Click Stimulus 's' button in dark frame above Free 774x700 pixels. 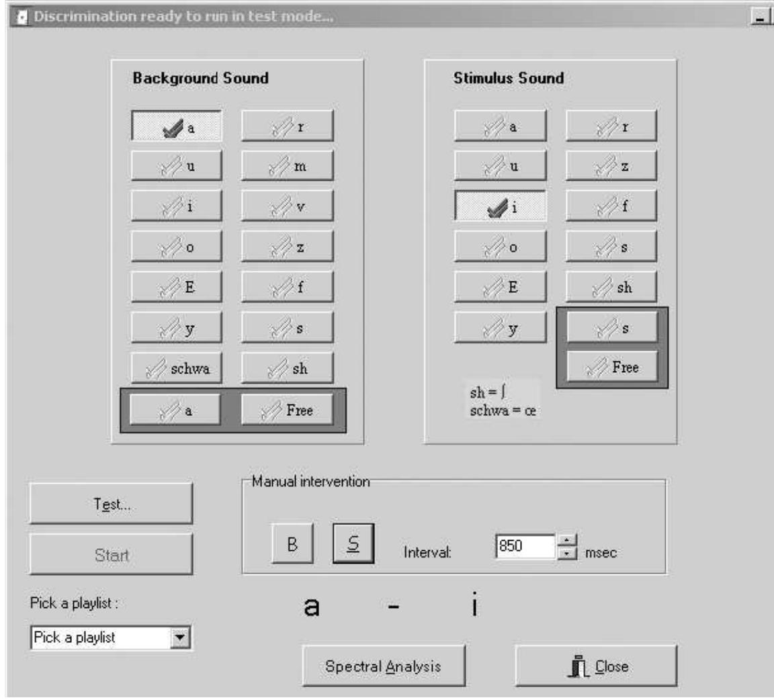(x=612, y=327)
